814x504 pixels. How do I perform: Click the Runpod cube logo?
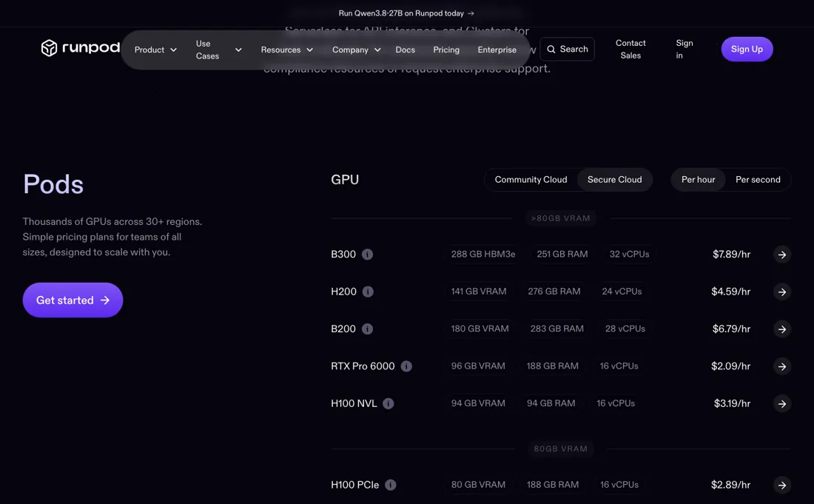(49, 48)
